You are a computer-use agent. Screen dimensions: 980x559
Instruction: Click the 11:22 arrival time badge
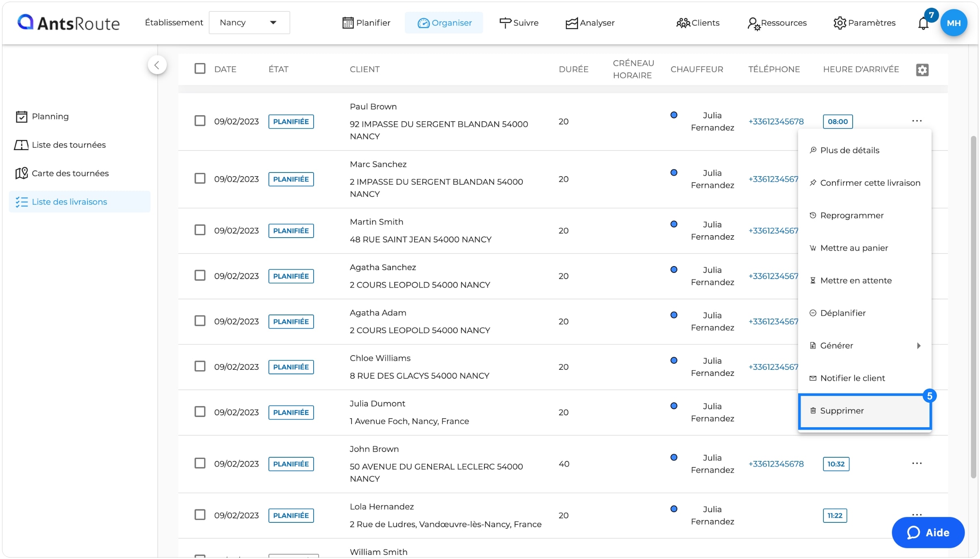[835, 515]
